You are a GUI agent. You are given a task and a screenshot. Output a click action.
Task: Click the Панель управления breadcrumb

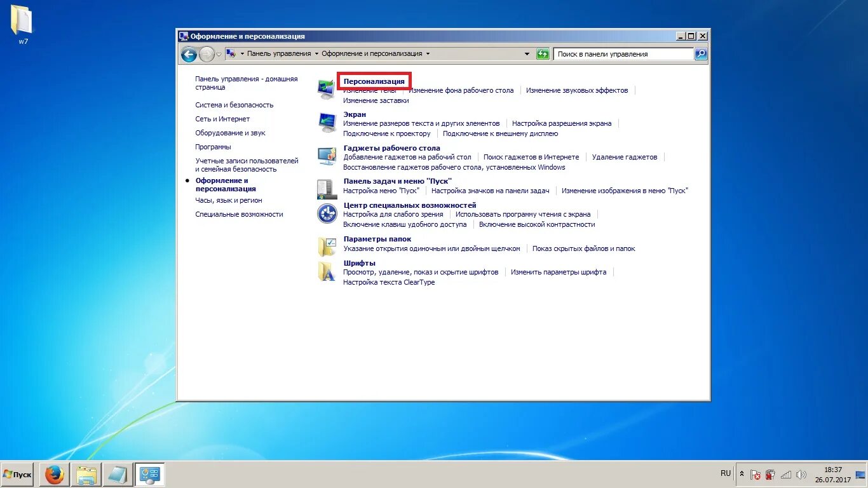[279, 54]
